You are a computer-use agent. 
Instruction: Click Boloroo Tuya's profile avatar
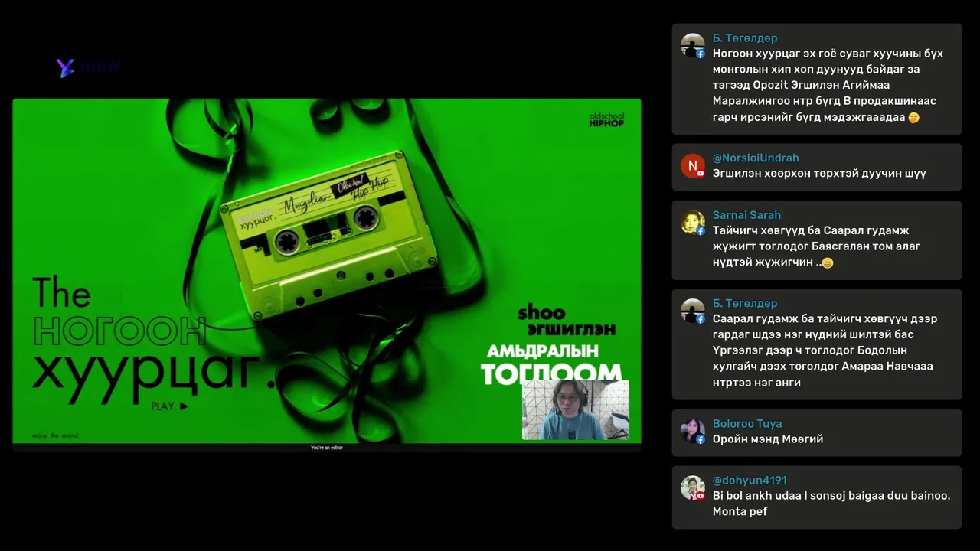[x=692, y=431]
